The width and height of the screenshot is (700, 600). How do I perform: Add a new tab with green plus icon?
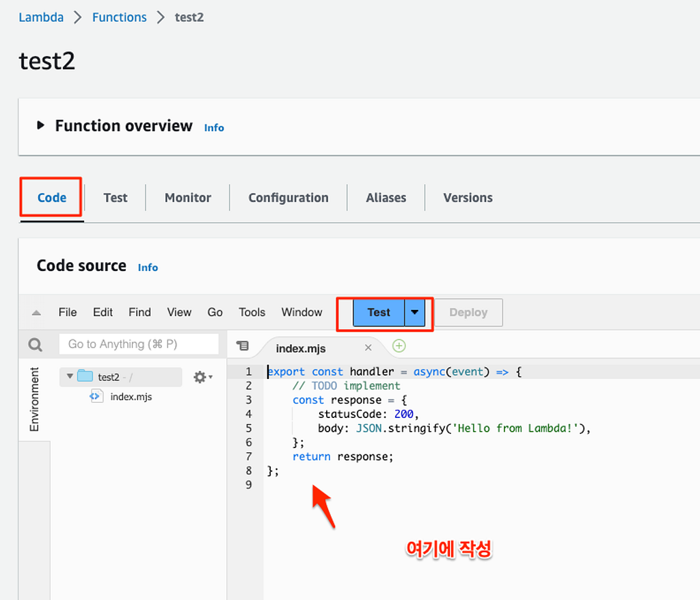(399, 345)
